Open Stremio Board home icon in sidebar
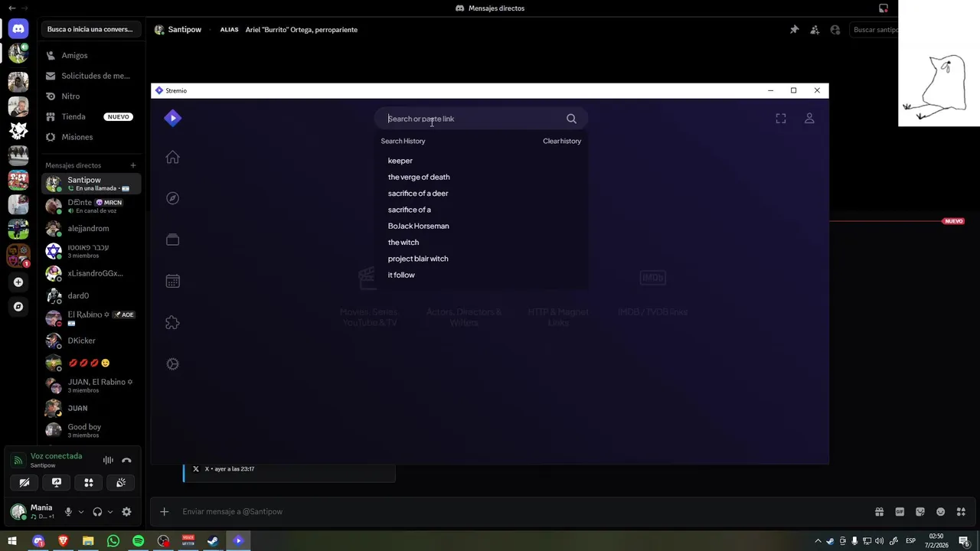The height and width of the screenshot is (551, 980). [x=172, y=158]
